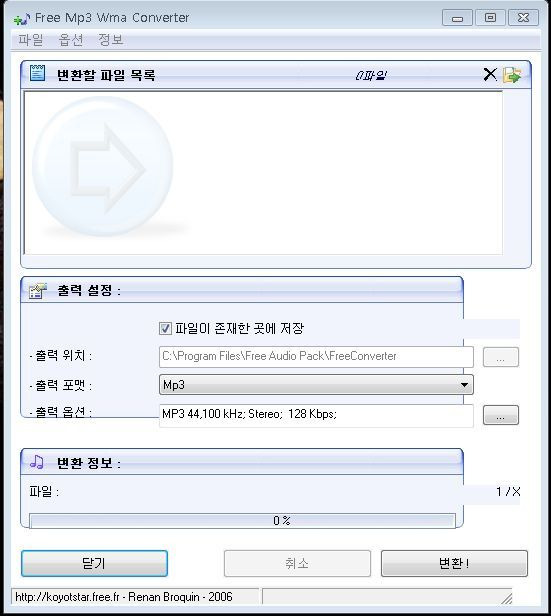The image size is (551, 616).
Task: Open the 옵션 menu
Action: tap(71, 40)
